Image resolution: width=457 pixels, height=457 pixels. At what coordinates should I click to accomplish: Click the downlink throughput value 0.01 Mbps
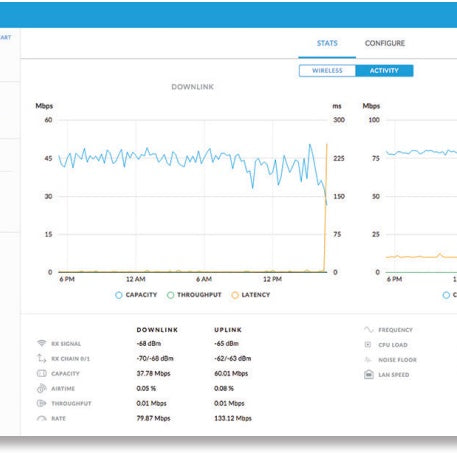click(151, 403)
